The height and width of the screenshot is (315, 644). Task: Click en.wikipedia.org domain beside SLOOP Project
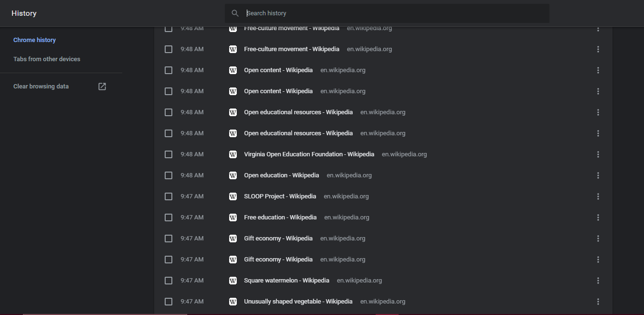(346, 196)
